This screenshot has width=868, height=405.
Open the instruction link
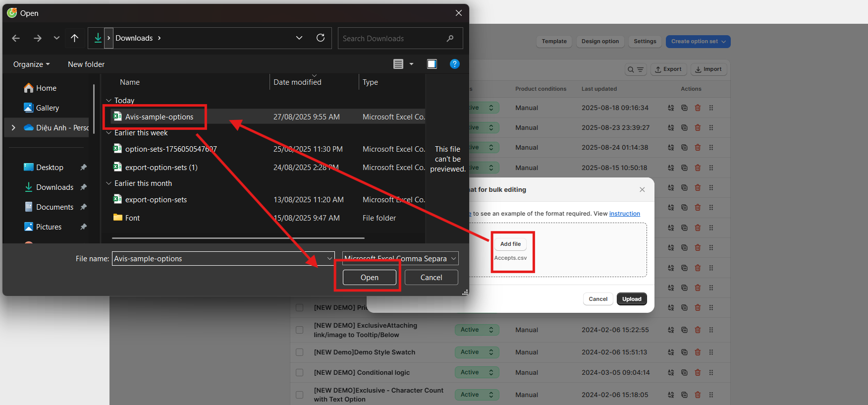coord(624,214)
